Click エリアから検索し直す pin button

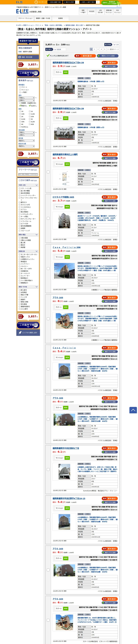[x=28, y=333]
